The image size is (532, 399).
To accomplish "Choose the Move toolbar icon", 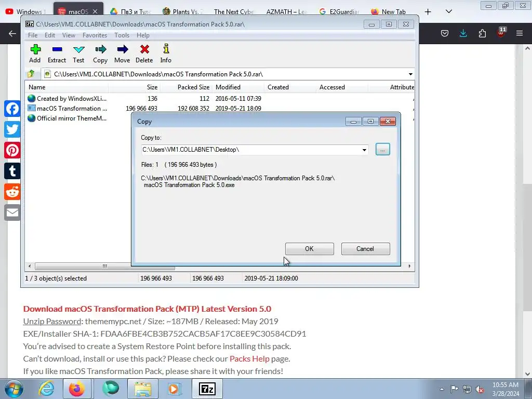I will pos(122,54).
